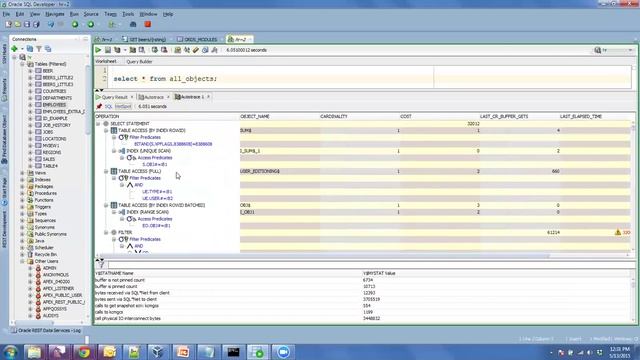Click the SQL History icon in worksheet toolbar
The width and height of the screenshot is (640, 360).
click(x=205, y=50)
